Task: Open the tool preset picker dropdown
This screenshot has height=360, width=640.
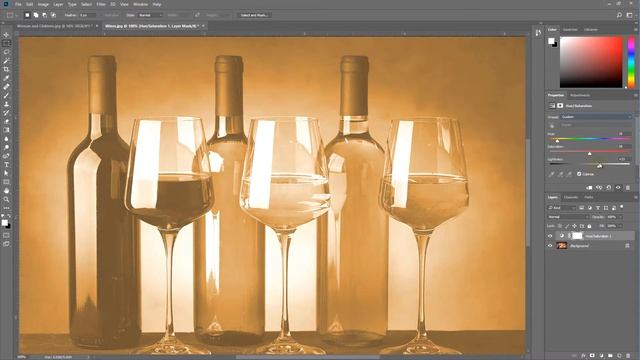Action: [x=12, y=15]
